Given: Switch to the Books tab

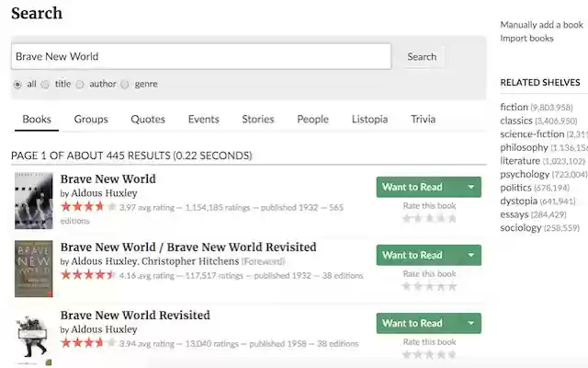Looking at the screenshot, I should pos(37,120).
